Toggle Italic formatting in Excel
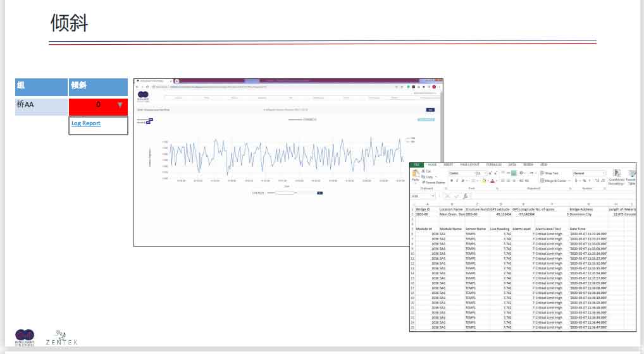 457,181
